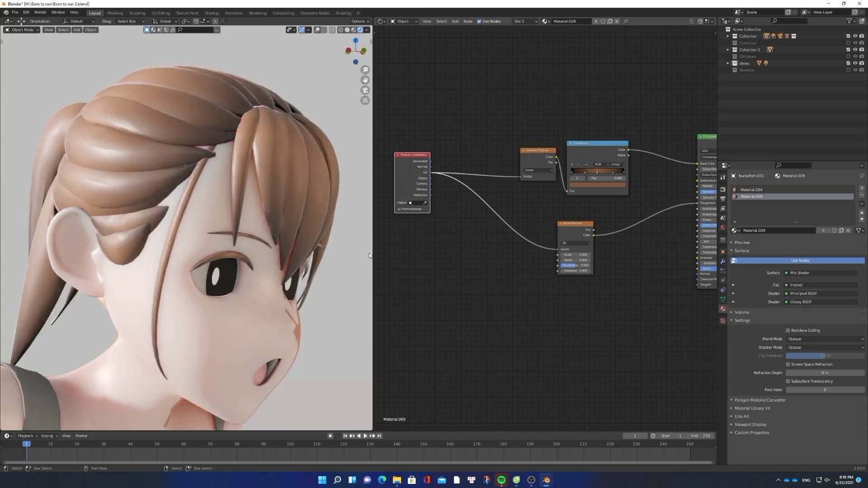Switch to the Shading workspace tab

[x=211, y=13]
